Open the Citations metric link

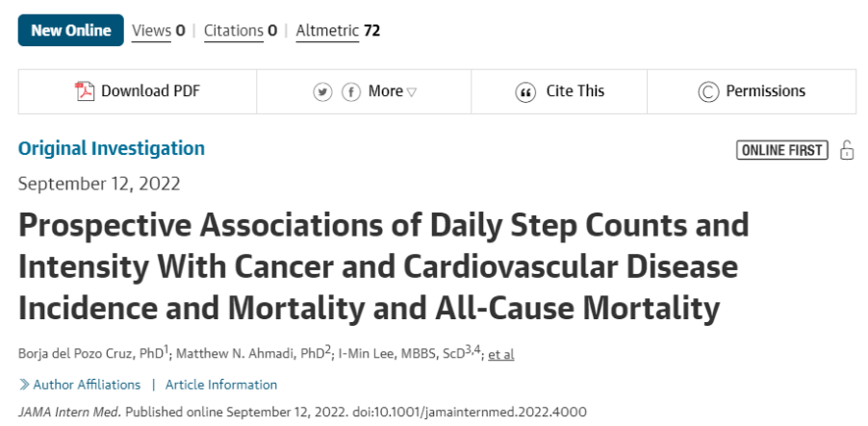[x=234, y=31]
